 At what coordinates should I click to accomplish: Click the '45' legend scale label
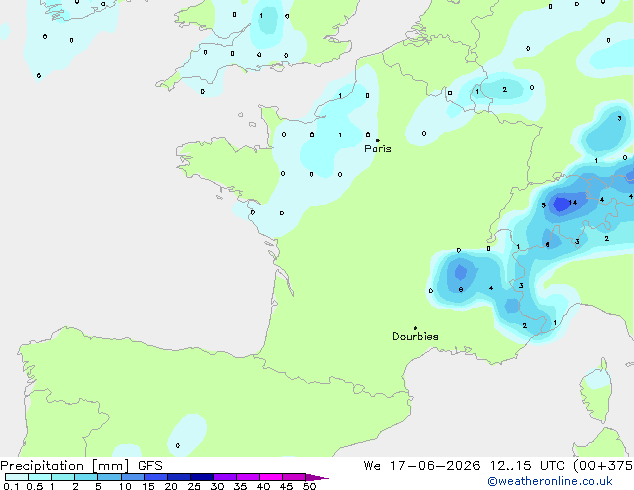[x=286, y=486]
